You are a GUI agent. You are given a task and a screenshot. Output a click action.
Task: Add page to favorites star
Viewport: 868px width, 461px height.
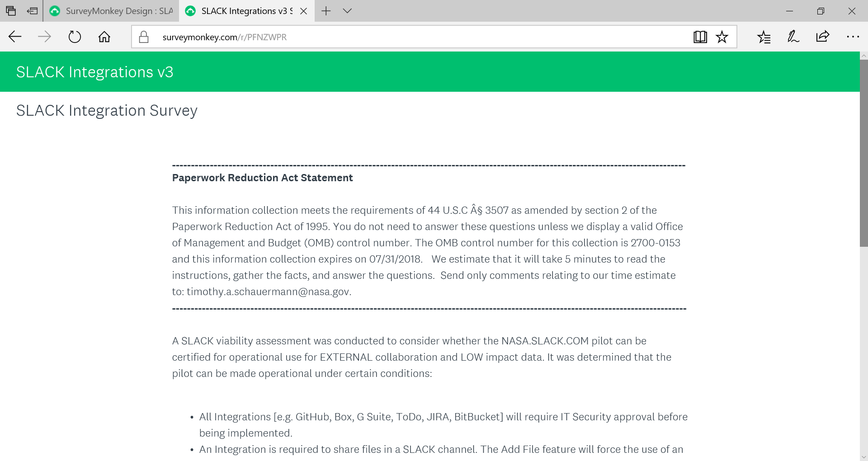coord(722,37)
